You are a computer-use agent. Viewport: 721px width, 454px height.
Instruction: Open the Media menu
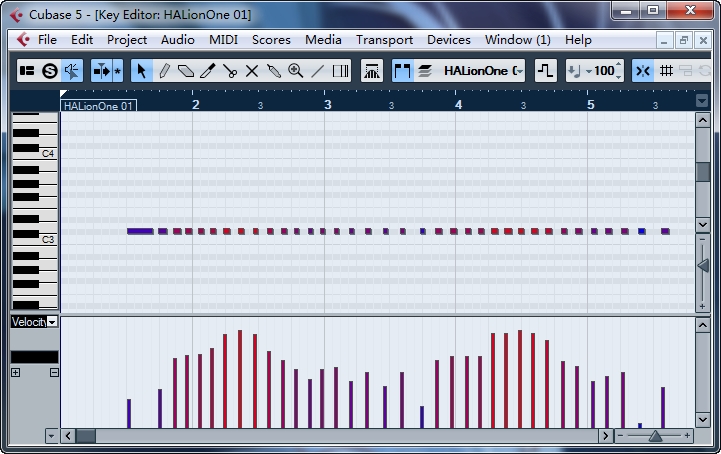[x=323, y=40]
